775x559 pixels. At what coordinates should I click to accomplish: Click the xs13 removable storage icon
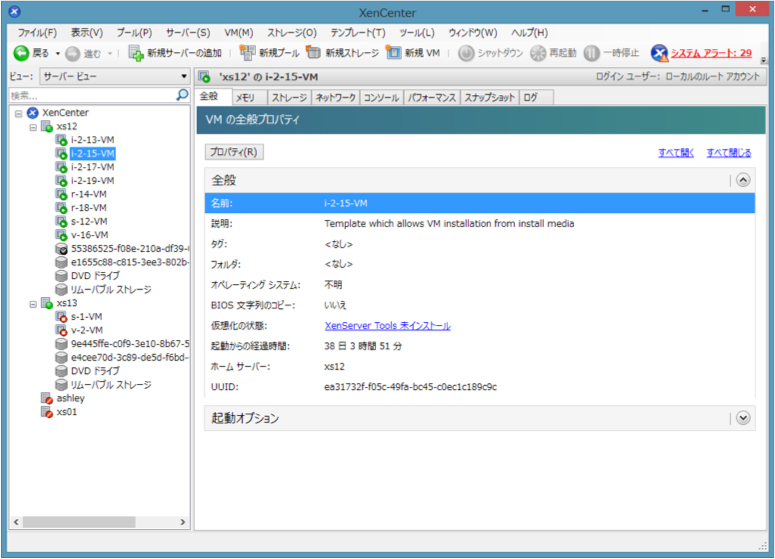pyautogui.click(x=61, y=385)
